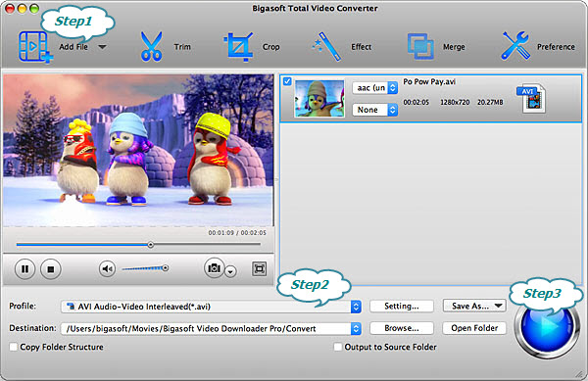588x381 pixels.
Task: Adjust the volume slider
Action: point(145,268)
